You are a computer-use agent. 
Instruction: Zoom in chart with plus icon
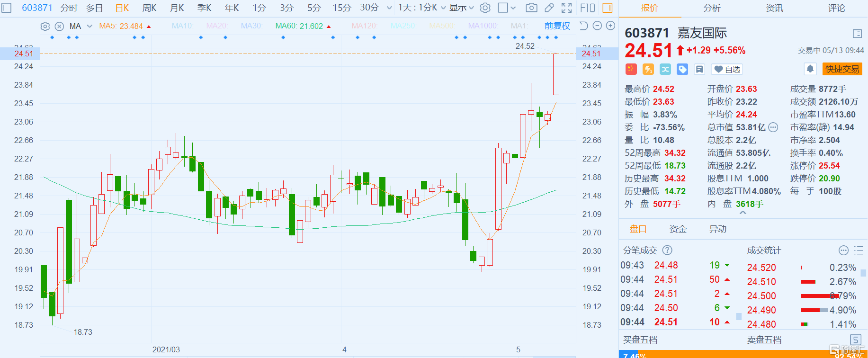coord(611,26)
